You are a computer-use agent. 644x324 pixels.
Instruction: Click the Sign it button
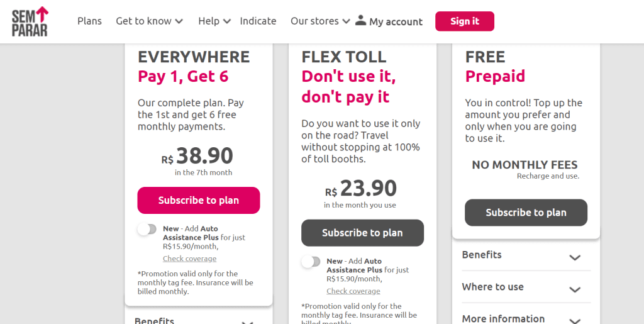(464, 21)
